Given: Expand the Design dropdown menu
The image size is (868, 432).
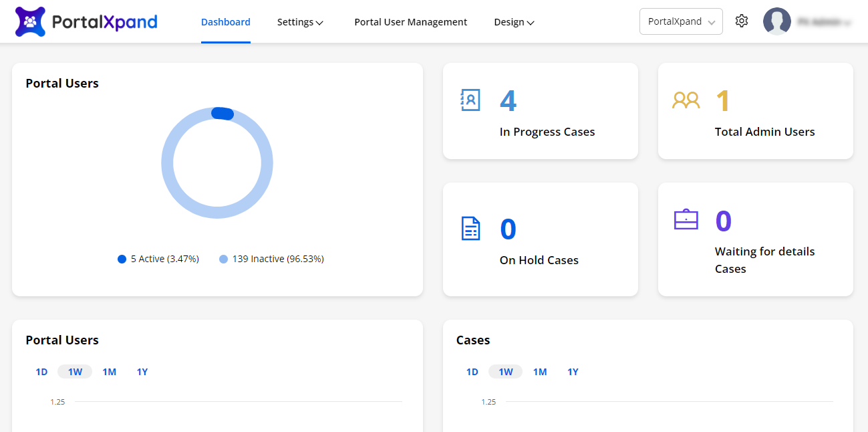Looking at the screenshot, I should click(514, 22).
